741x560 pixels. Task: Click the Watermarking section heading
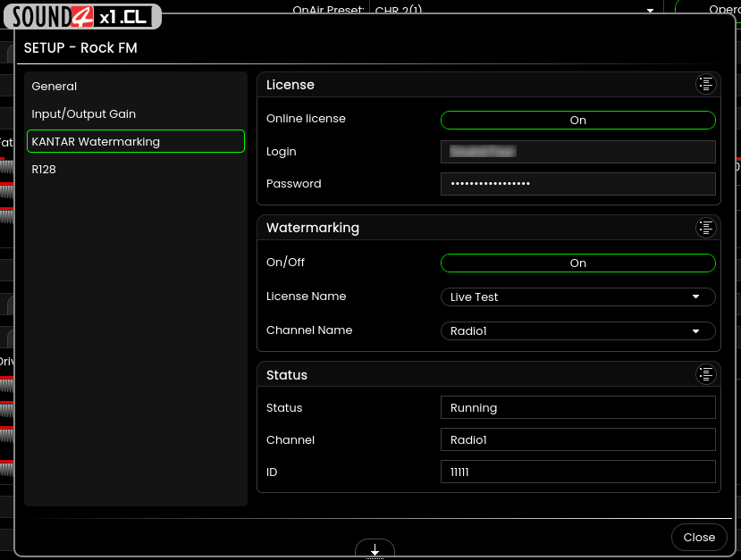point(313,228)
